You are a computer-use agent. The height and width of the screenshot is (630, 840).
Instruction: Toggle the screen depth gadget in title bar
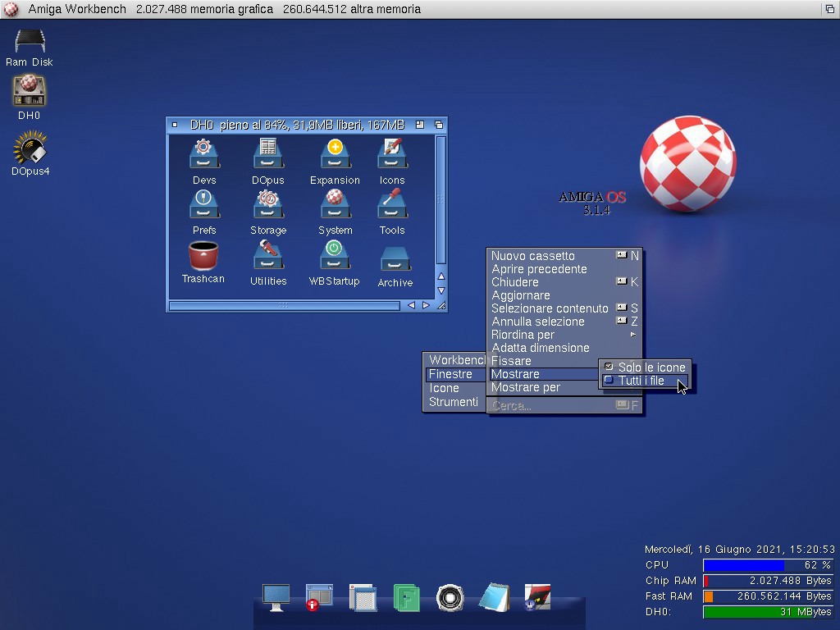(829, 9)
